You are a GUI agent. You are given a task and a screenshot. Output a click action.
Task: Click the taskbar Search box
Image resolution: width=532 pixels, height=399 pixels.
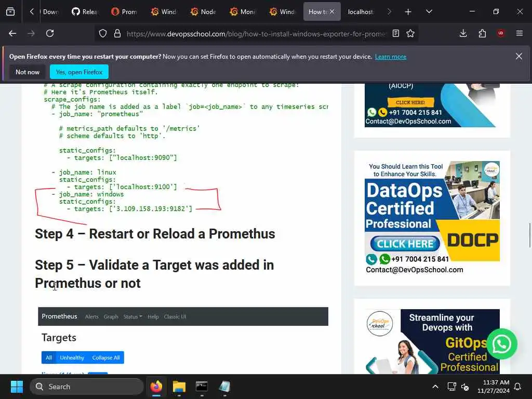(87, 387)
